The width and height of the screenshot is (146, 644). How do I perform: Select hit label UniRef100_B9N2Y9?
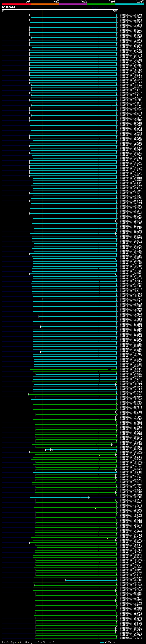(131, 87)
